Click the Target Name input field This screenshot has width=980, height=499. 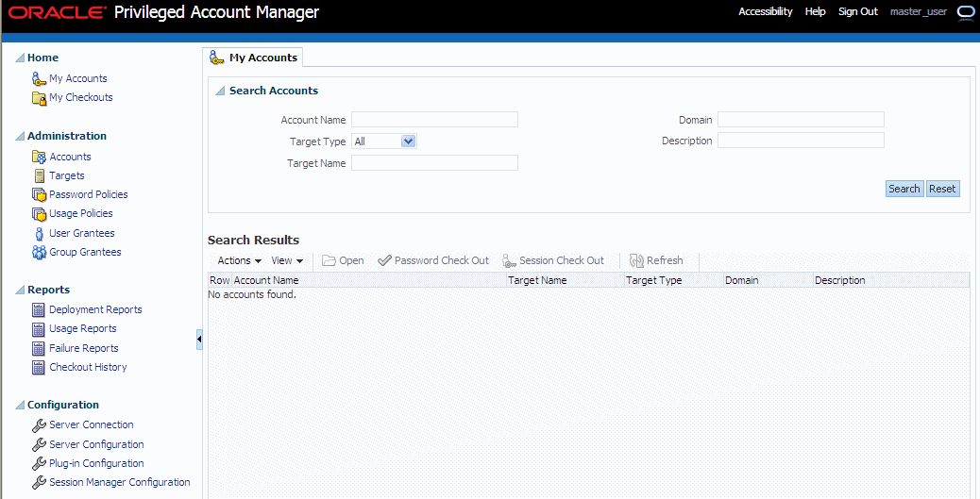[434, 163]
